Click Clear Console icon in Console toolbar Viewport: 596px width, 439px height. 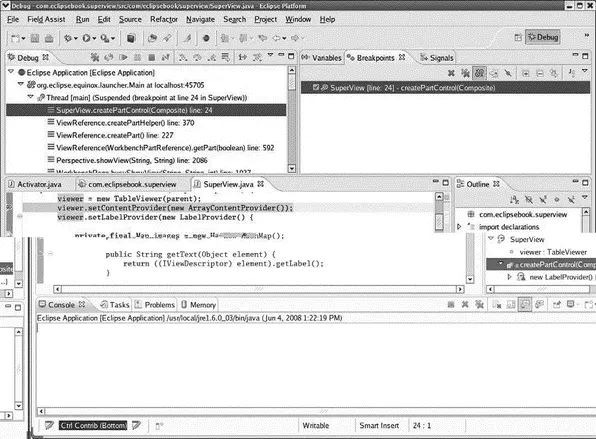pyautogui.click(x=496, y=304)
